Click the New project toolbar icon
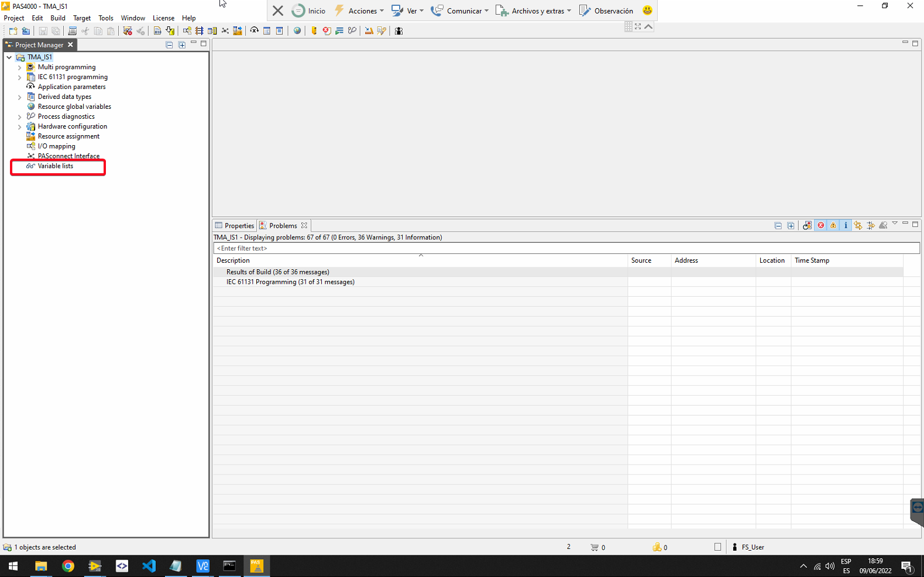Viewport: 924px width, 577px height. (x=13, y=31)
